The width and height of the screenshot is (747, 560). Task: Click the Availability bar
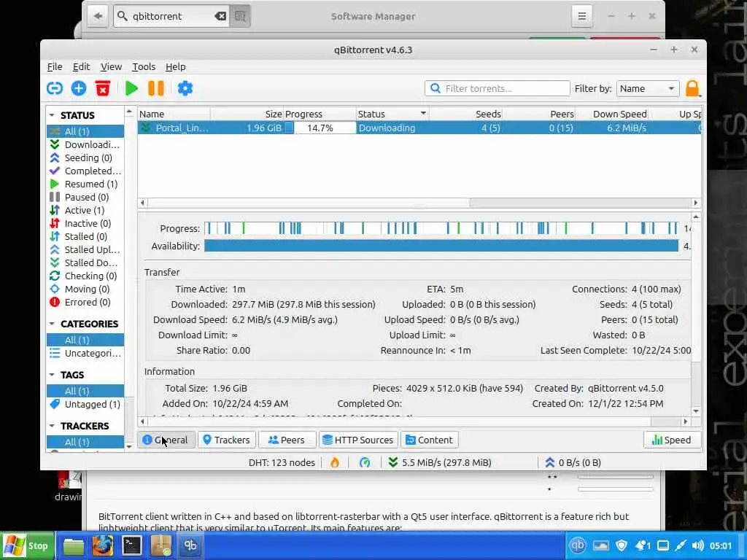coord(441,246)
